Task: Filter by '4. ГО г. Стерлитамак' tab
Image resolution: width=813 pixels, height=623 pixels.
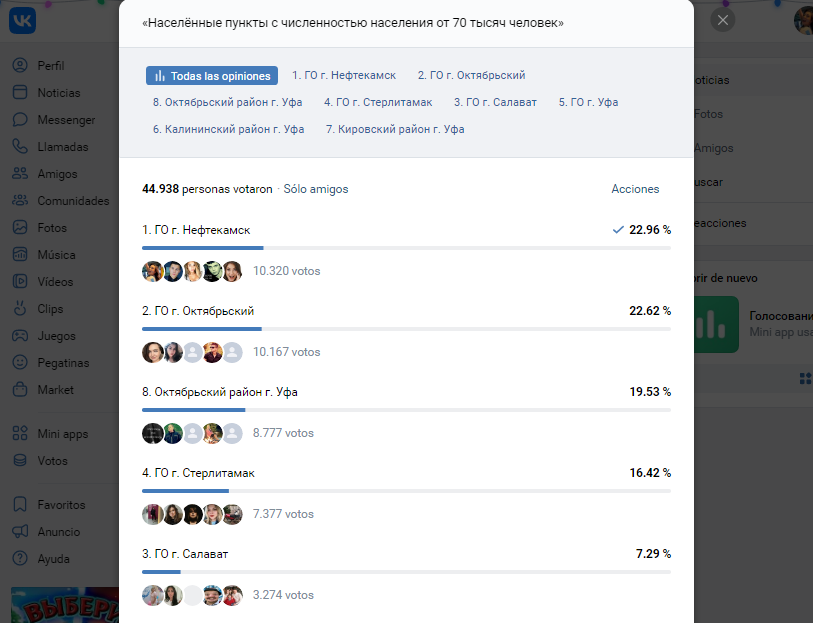Action: click(380, 102)
